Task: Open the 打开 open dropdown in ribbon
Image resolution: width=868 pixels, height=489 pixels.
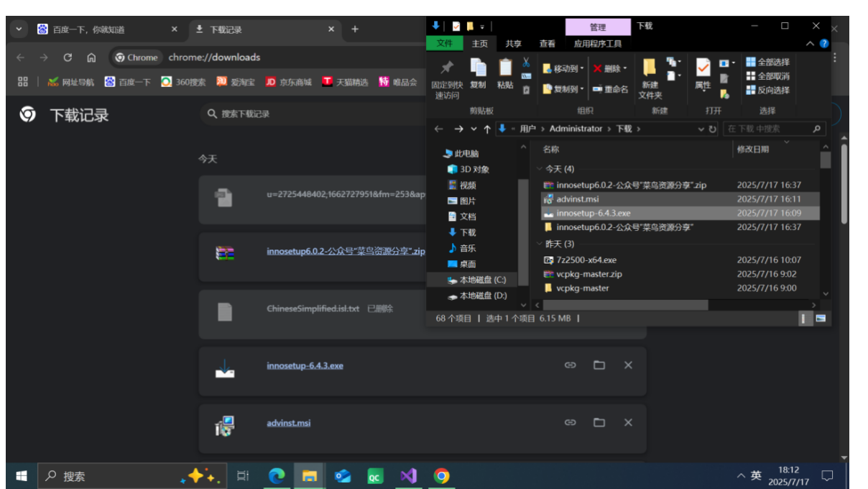Action: (727, 63)
